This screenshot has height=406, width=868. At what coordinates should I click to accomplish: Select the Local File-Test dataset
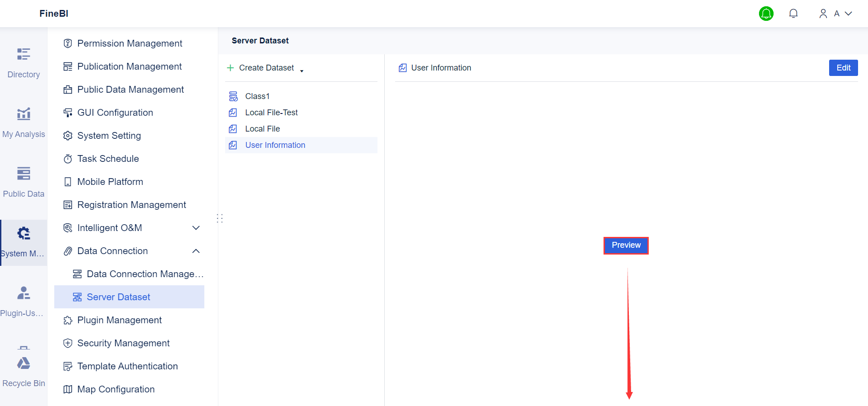tap(271, 113)
